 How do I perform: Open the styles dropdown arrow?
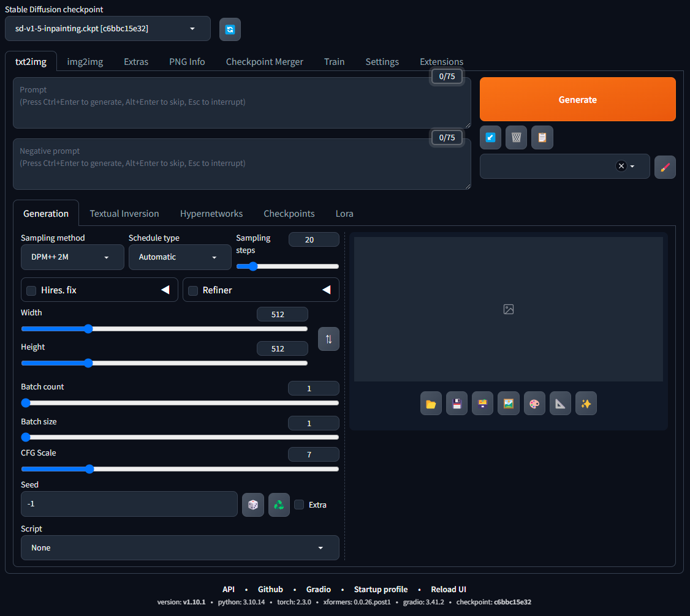tap(632, 166)
